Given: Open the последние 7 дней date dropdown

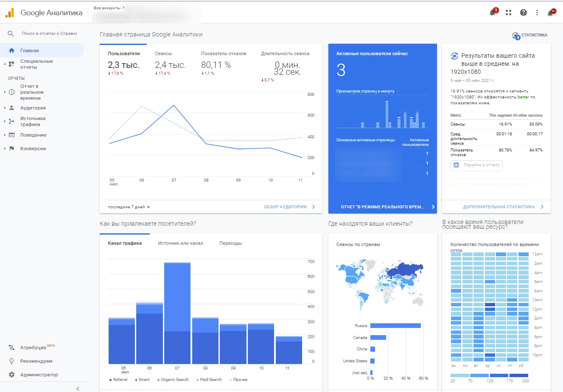Looking at the screenshot, I should tap(129, 207).
